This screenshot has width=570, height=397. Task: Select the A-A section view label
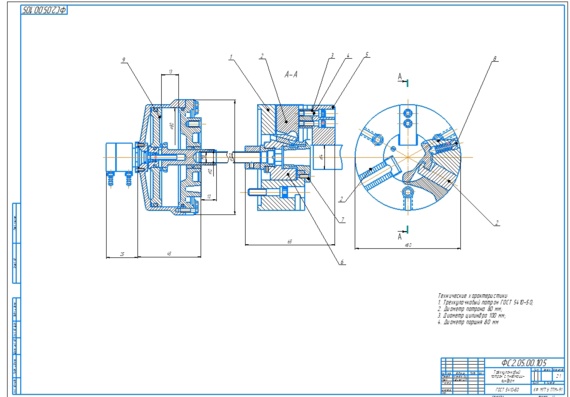click(291, 75)
